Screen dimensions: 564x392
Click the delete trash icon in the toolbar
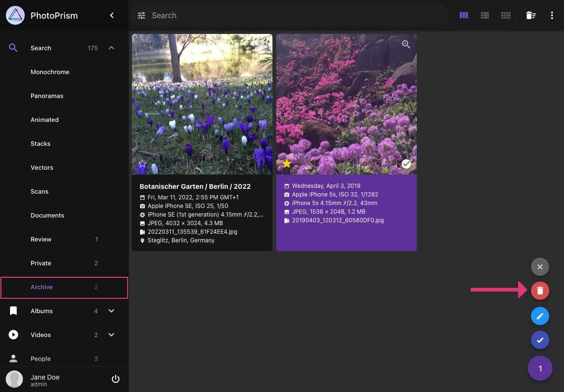[531, 15]
